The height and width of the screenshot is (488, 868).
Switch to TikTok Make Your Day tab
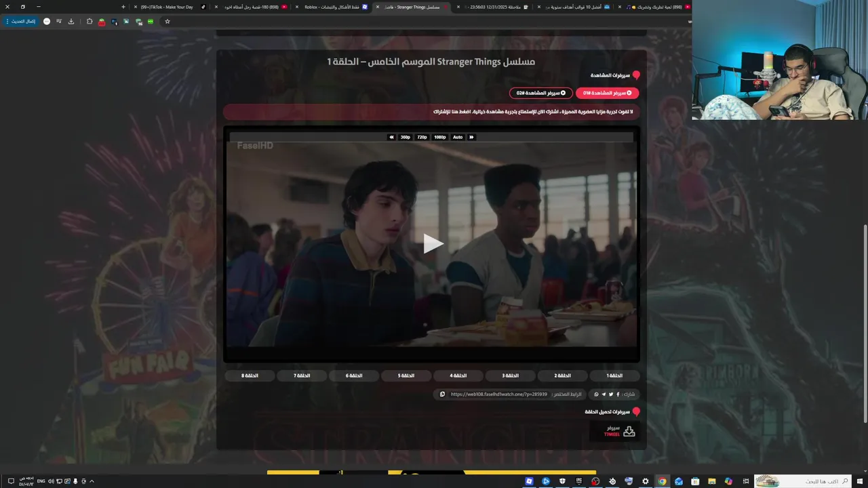[170, 7]
